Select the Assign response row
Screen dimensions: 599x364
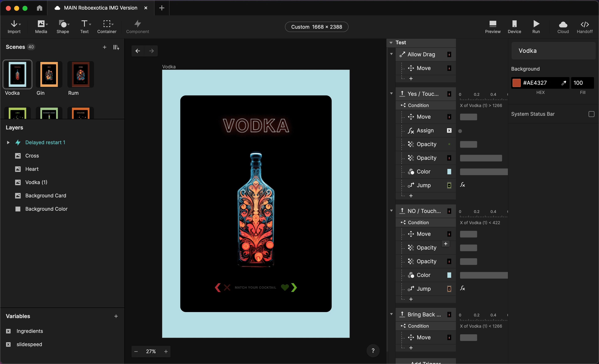tap(425, 131)
